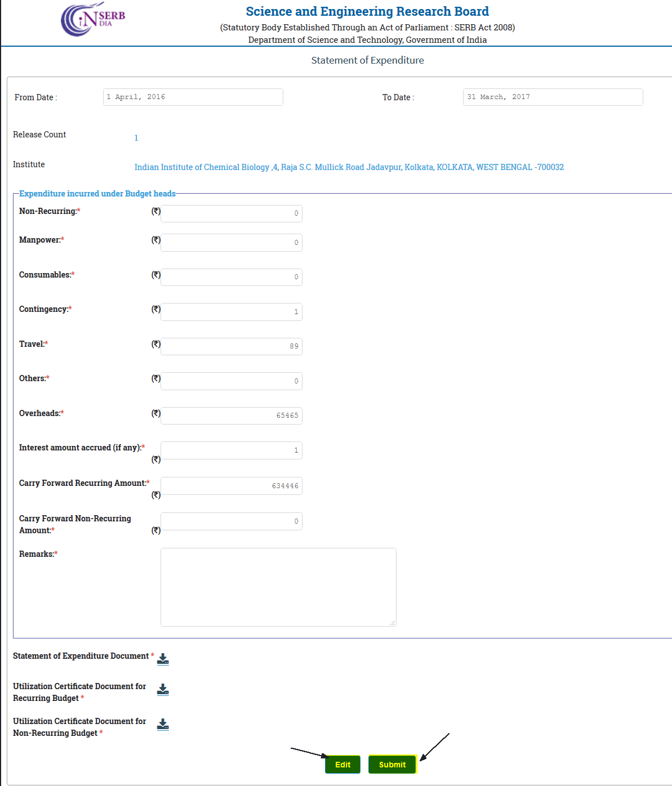Click the Release Count label
The width and height of the screenshot is (672, 786).
point(39,135)
